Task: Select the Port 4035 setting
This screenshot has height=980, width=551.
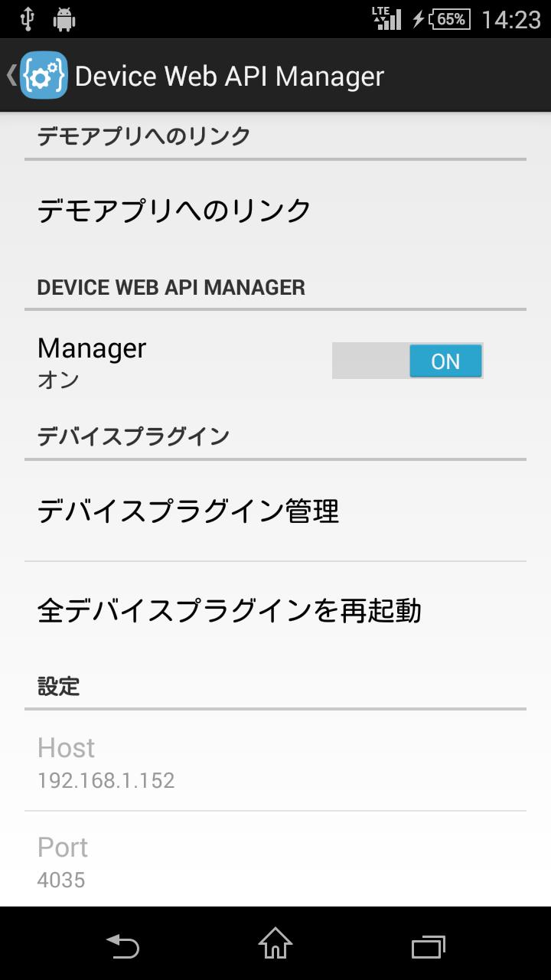Action: 63,861
